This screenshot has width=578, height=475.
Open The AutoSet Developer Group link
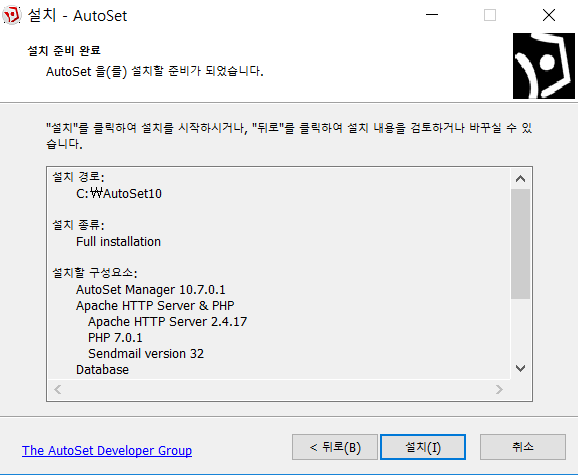[x=107, y=450]
